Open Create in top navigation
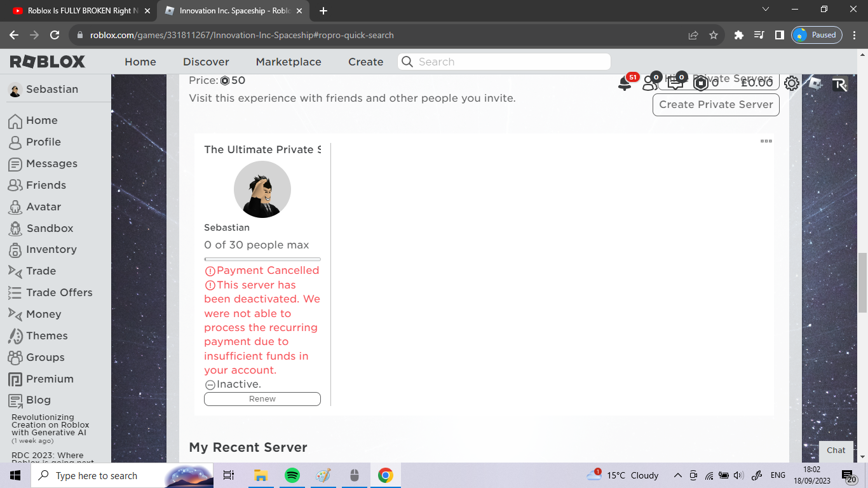Viewport: 868px width, 488px height. tap(365, 62)
